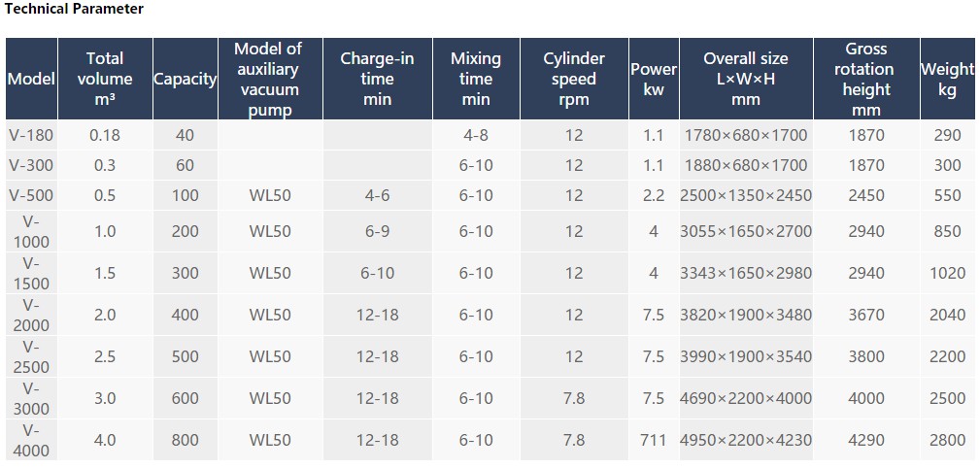Click Model of auxiliary vacuum pump header
The image size is (980, 469).
[270, 79]
